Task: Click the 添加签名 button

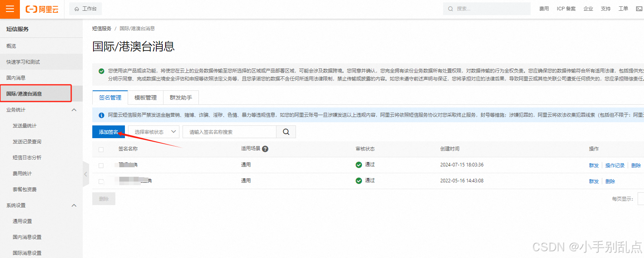Action: (109, 132)
